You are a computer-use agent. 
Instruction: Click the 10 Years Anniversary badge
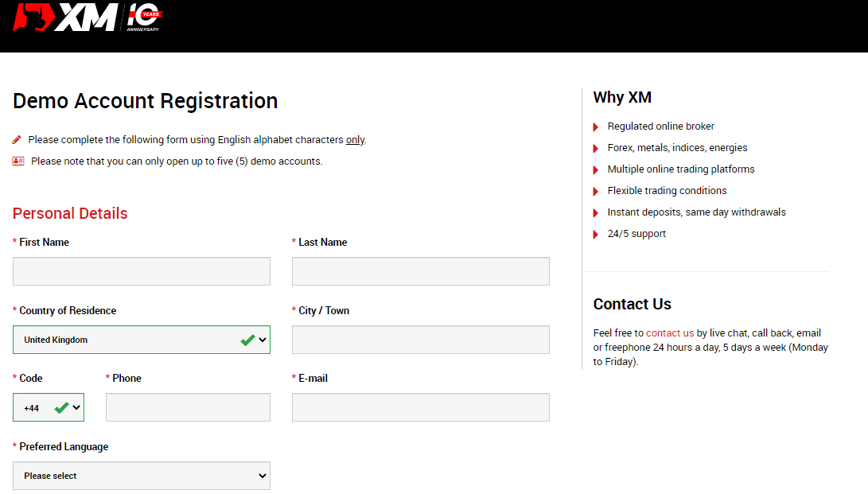[144, 17]
